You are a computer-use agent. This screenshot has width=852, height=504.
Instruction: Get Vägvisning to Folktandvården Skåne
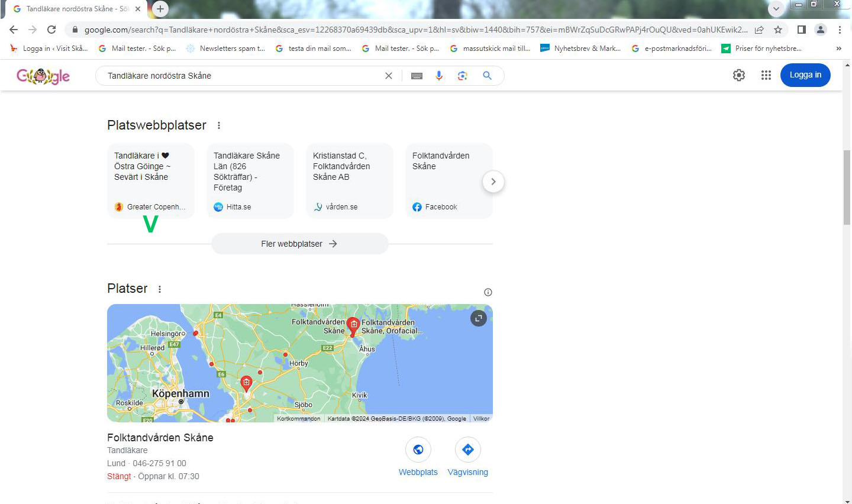point(468,457)
